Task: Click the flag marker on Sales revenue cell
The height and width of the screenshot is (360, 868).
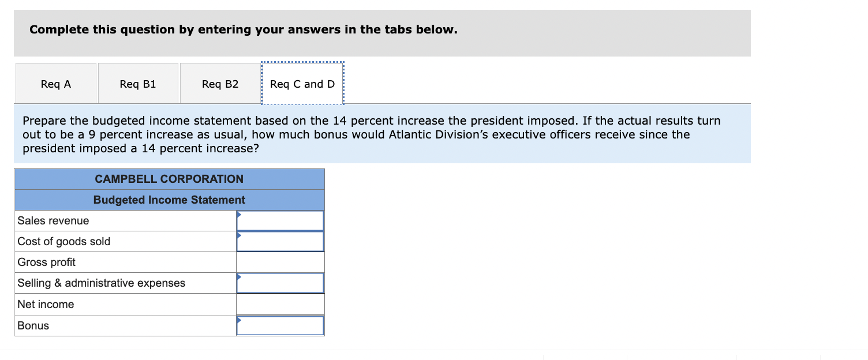Action: tap(238, 214)
